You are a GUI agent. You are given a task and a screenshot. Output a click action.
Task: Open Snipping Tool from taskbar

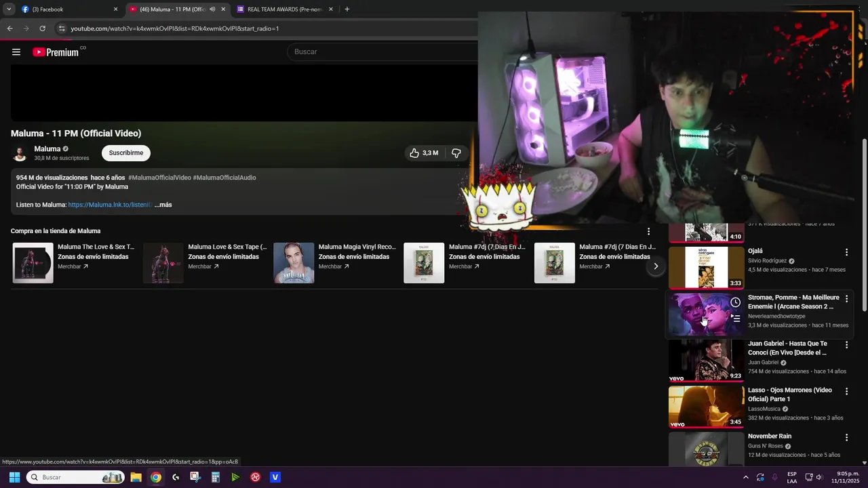coord(195,477)
